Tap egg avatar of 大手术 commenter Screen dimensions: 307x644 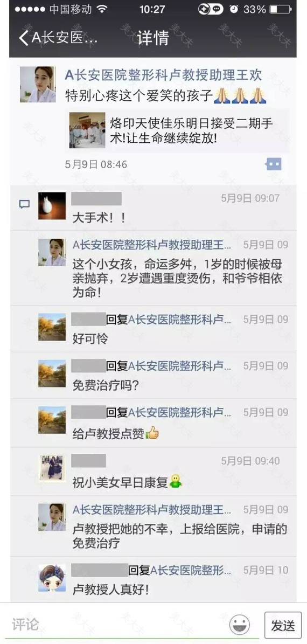(x=52, y=206)
